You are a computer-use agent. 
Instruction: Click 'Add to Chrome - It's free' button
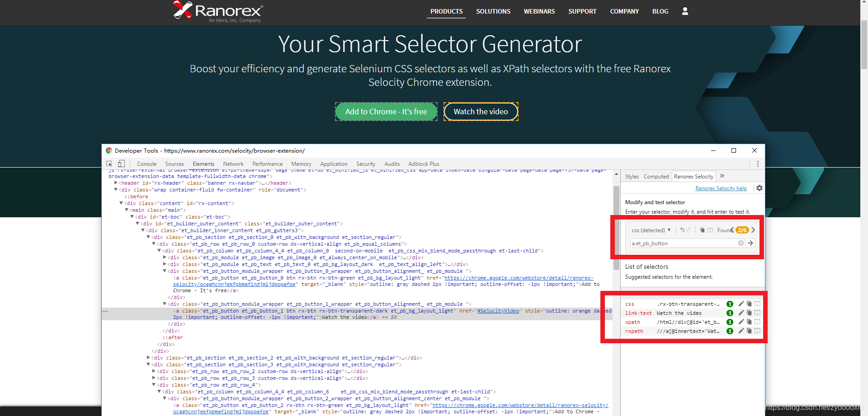[x=386, y=112]
